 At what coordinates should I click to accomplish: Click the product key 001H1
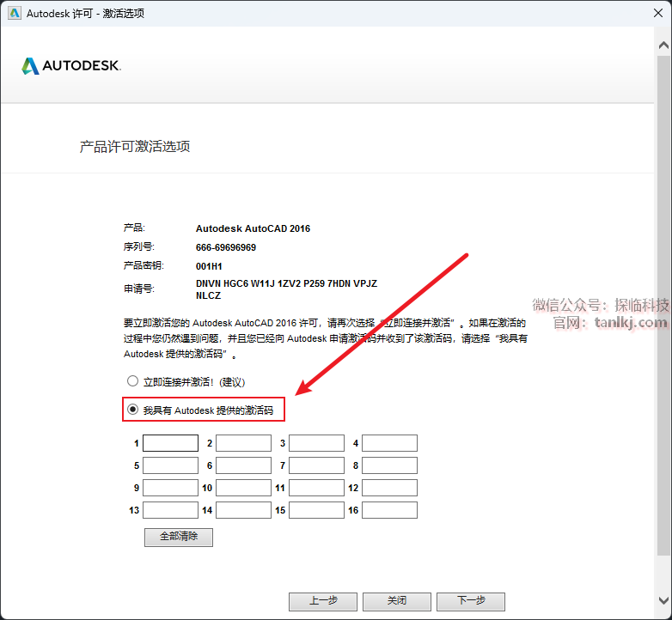tap(209, 266)
